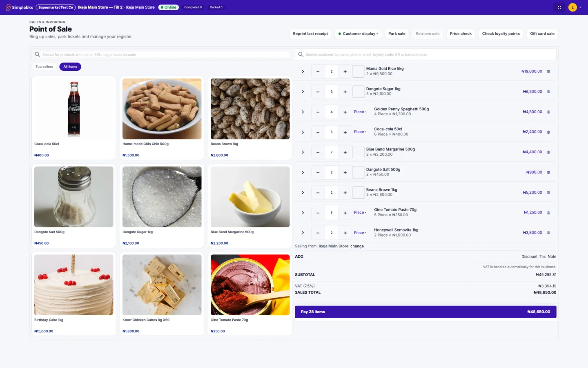The width and height of the screenshot is (588, 368).
Task: Open the user avatar menu labeled L
Action: click(575, 7)
